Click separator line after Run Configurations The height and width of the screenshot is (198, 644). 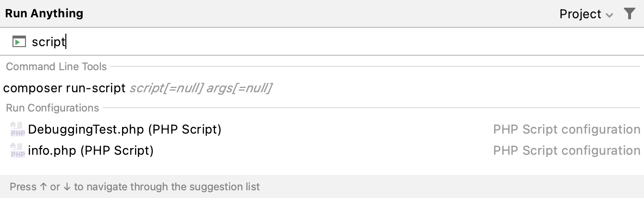[x=371, y=108]
